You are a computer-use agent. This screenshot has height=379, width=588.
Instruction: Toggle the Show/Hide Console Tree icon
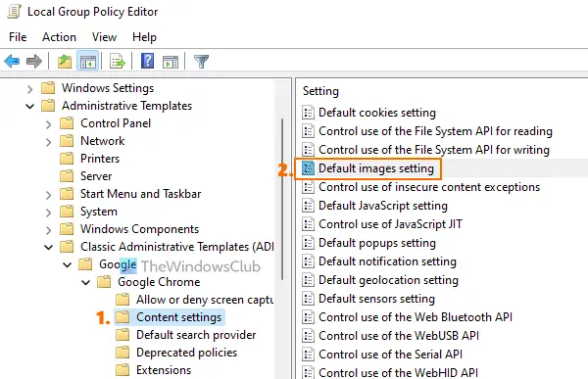pyautogui.click(x=88, y=61)
